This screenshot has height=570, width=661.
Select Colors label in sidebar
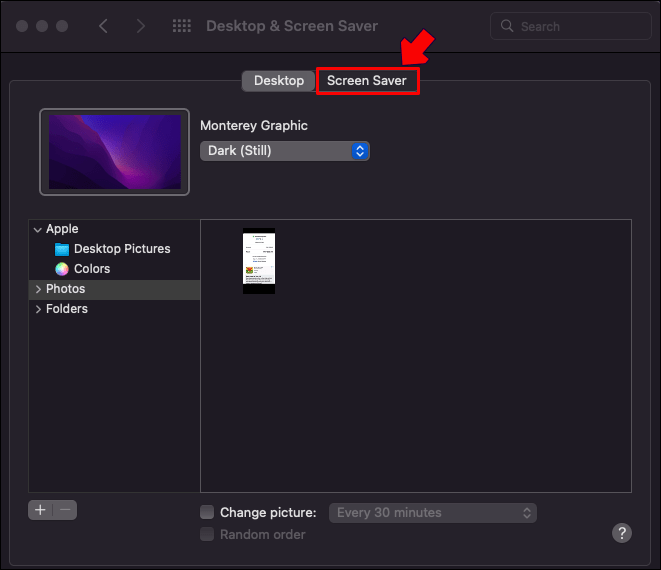click(92, 269)
